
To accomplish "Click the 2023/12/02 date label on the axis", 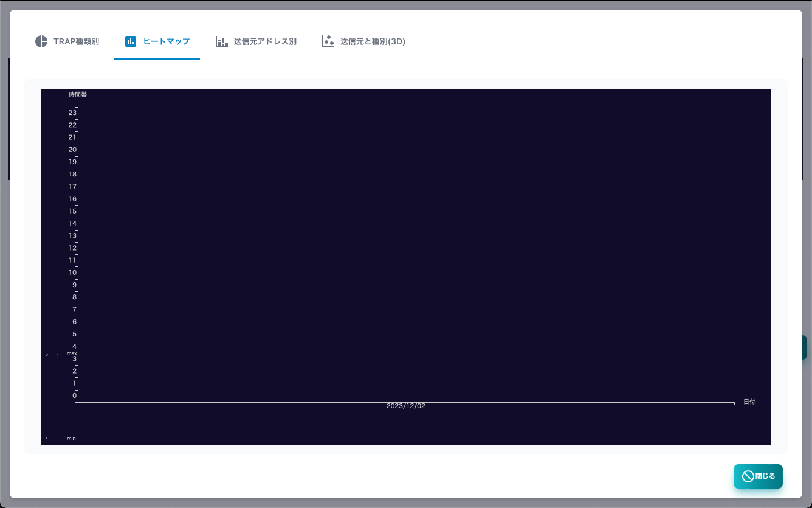I will 406,406.
